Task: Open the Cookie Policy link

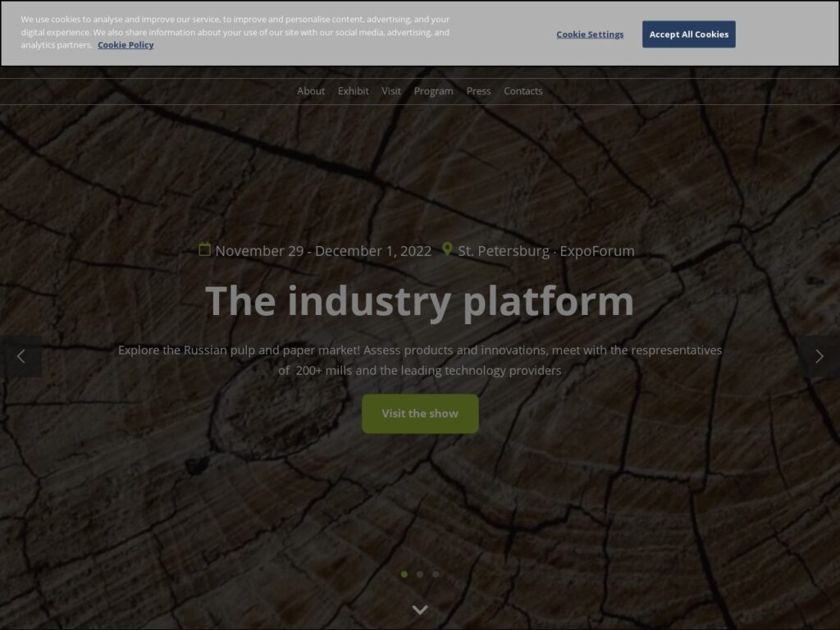Action: click(x=126, y=45)
